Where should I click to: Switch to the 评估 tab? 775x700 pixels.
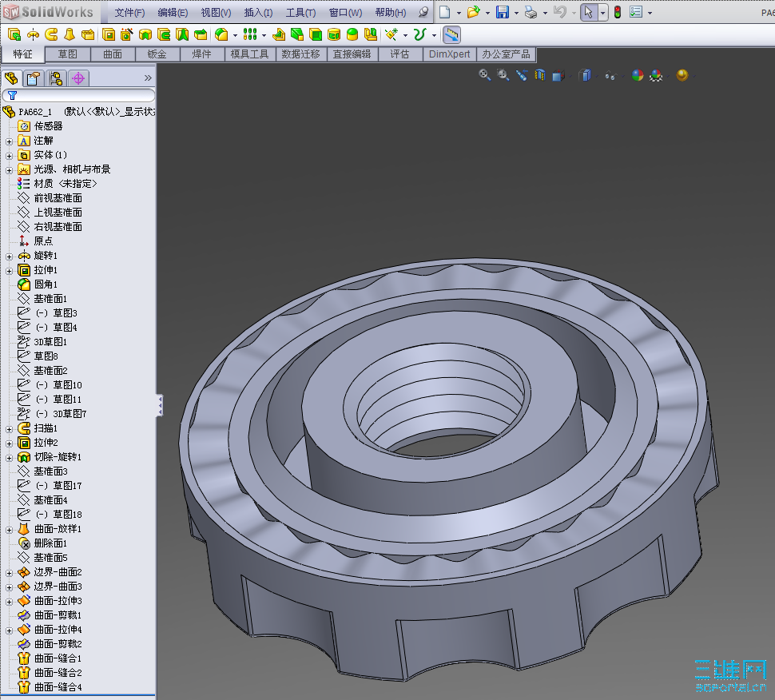[x=399, y=54]
